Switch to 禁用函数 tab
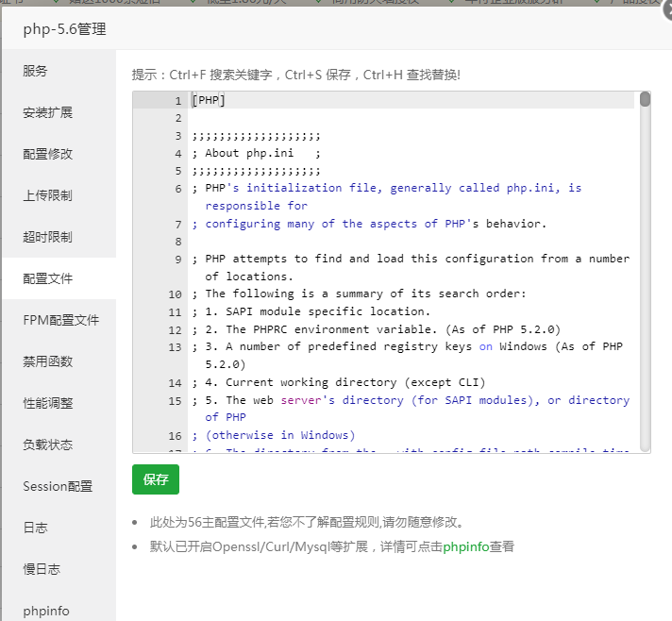 coord(48,361)
